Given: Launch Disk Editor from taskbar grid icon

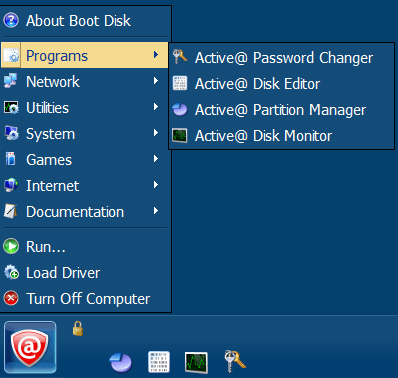Looking at the screenshot, I should [x=159, y=362].
